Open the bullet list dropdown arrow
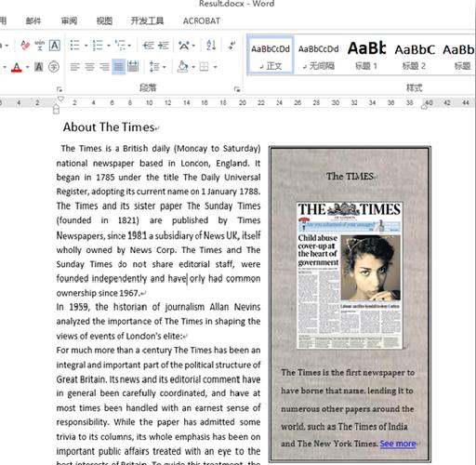476x465 pixels. [x=86, y=46]
